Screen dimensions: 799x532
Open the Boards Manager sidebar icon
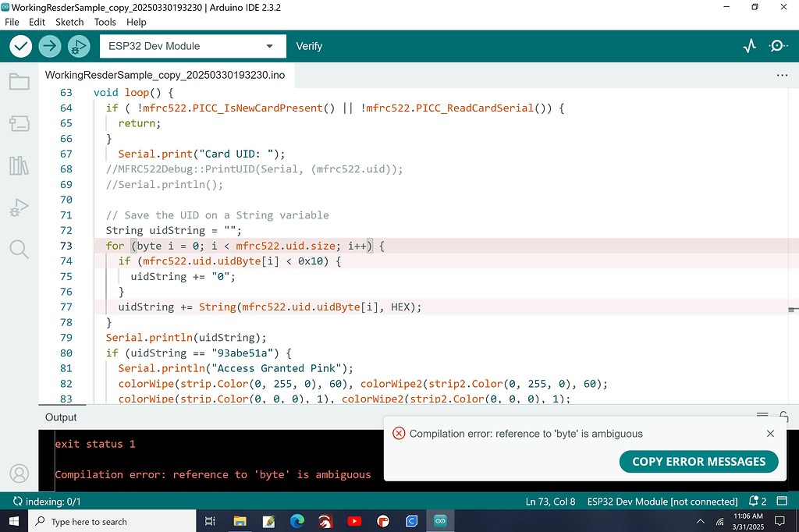point(19,122)
